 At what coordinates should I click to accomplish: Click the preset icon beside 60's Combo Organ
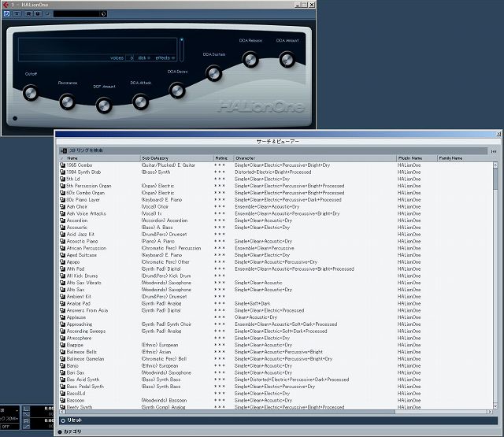click(x=63, y=193)
